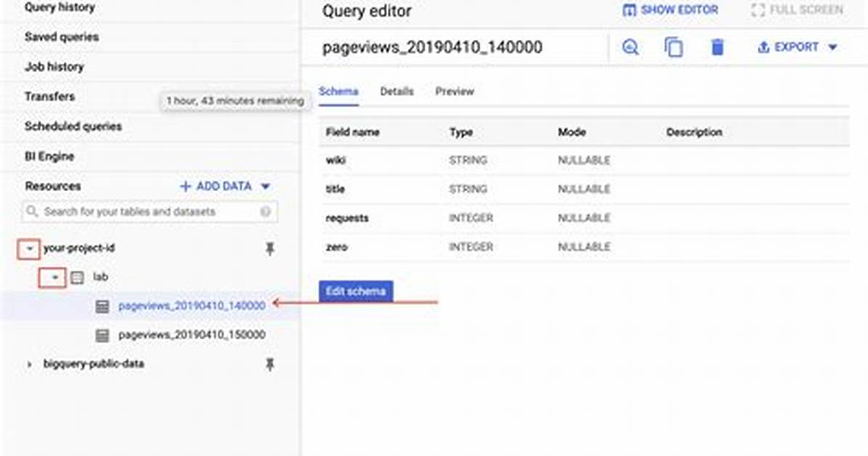Click INTEGER type in requests row
This screenshot has width=868, height=456.
[470, 218]
